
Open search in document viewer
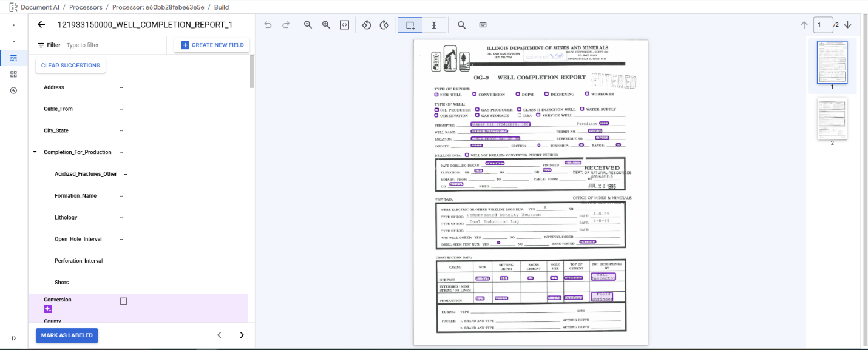click(x=462, y=25)
